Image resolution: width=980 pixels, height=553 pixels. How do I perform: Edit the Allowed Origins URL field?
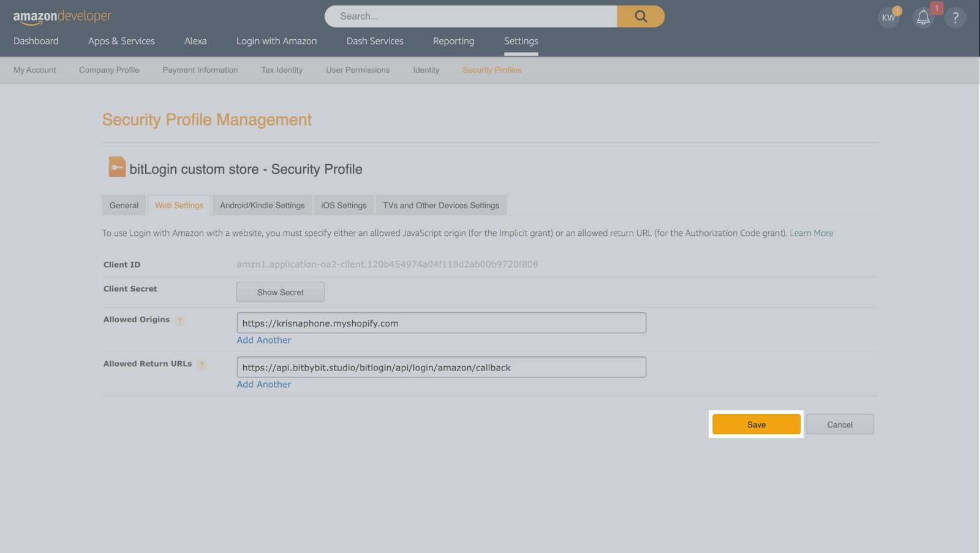point(442,323)
